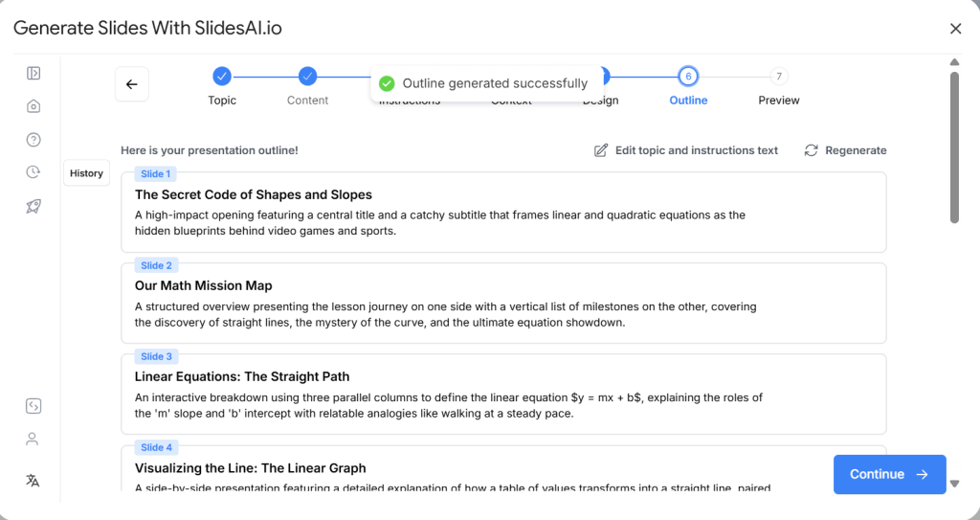Screen dimensions: 980x520
Task: Open the user account icon
Action: point(33,440)
